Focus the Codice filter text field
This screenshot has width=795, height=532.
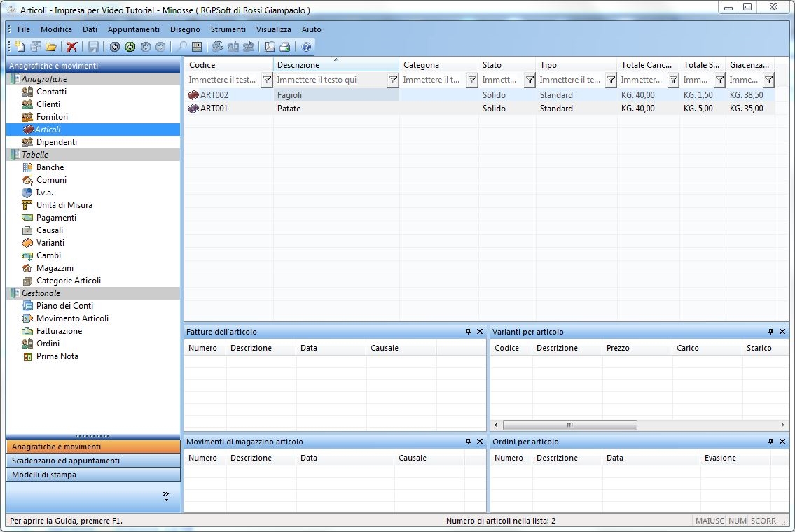click(223, 80)
